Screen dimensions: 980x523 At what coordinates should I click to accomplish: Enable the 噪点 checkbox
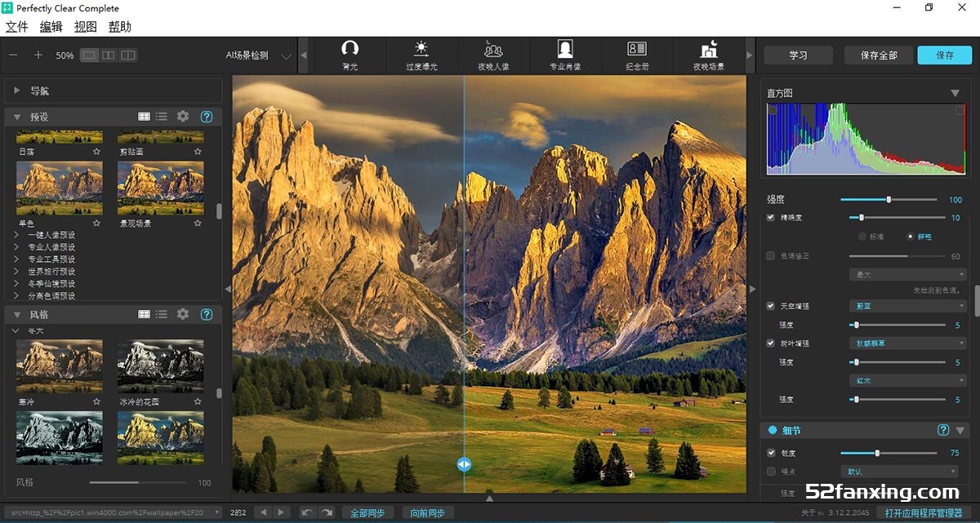pos(771,472)
